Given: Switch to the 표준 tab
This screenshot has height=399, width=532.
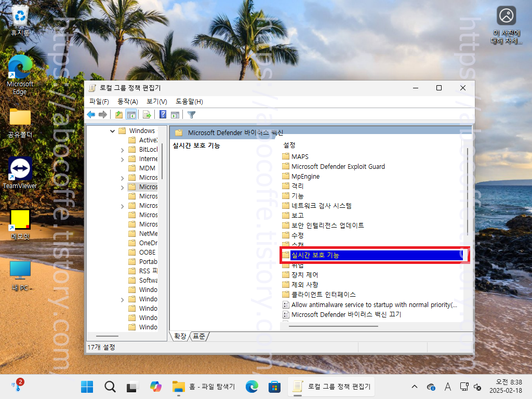Looking at the screenshot, I should click(199, 336).
